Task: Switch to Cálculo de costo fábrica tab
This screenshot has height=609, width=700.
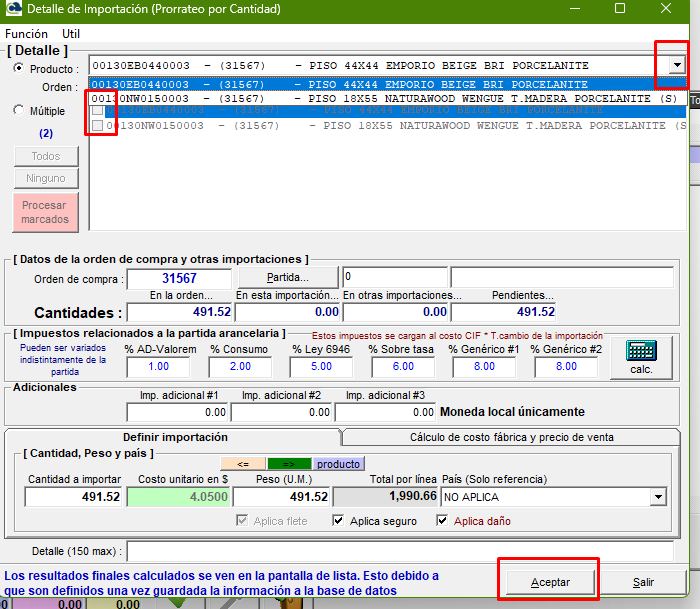Action: [x=511, y=437]
